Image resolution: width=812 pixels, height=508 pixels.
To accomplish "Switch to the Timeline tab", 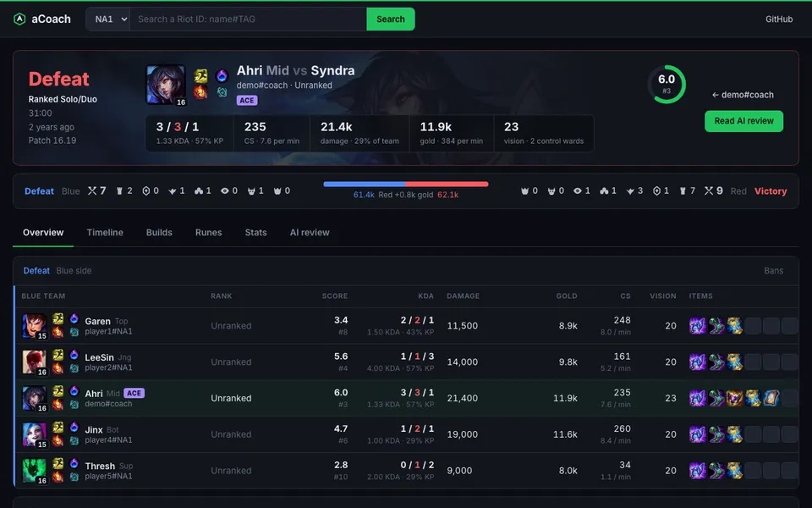I will tap(105, 232).
